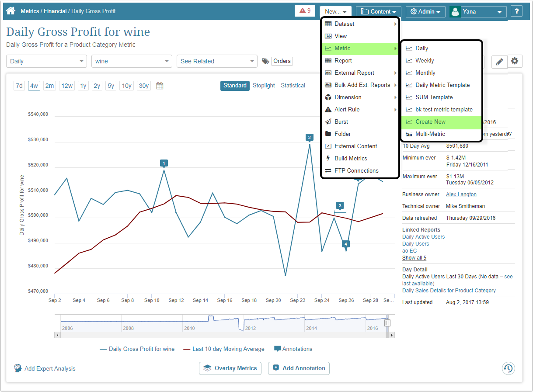Select the 7d time range
533x392 pixels.
(x=19, y=86)
